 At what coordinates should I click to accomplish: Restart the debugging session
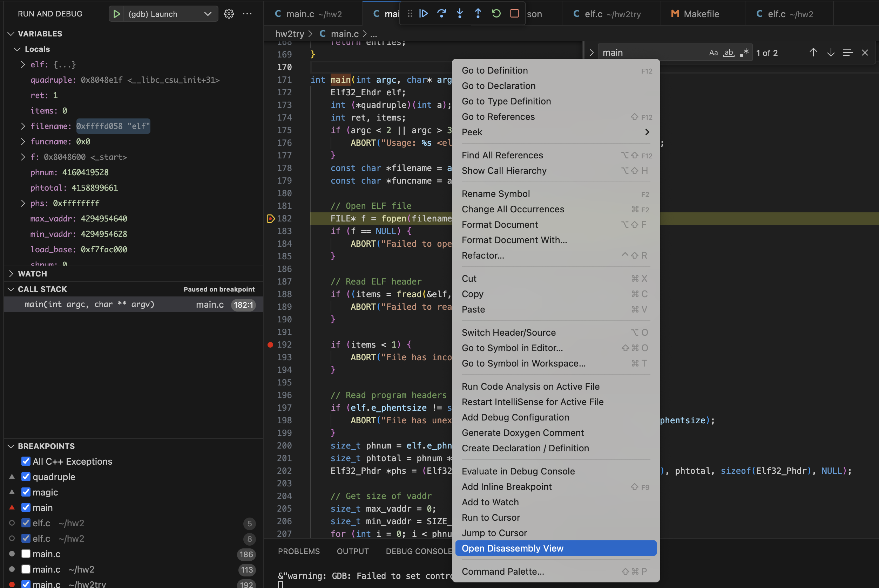point(496,14)
